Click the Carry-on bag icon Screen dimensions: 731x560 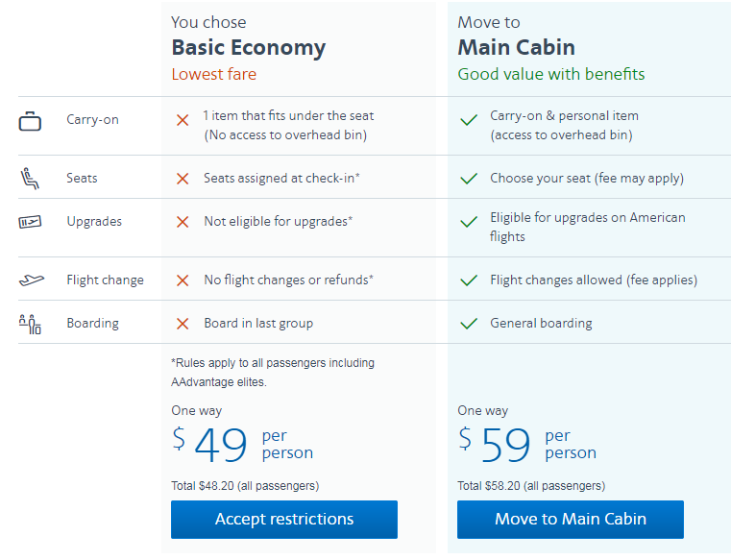tap(30, 121)
